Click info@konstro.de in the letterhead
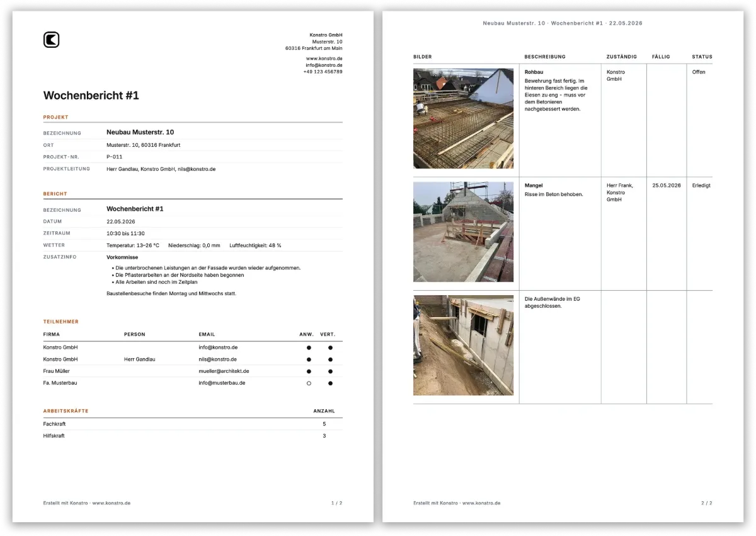756x536 pixels. pos(324,65)
